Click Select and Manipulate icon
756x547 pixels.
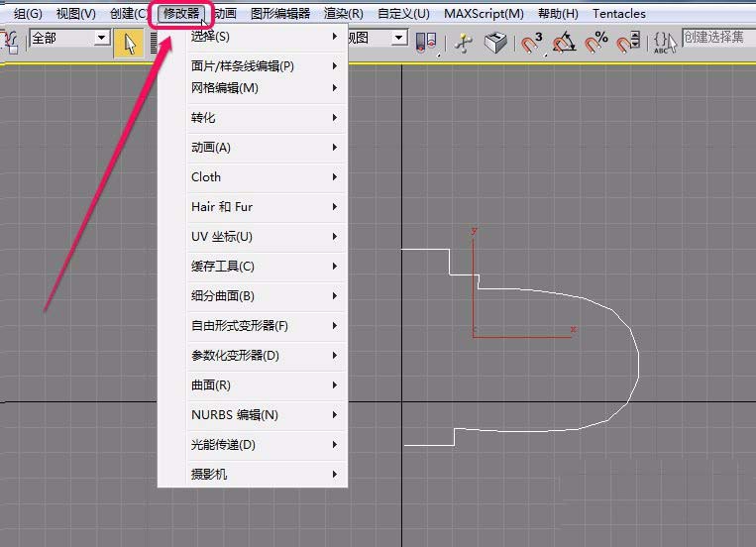tap(464, 43)
